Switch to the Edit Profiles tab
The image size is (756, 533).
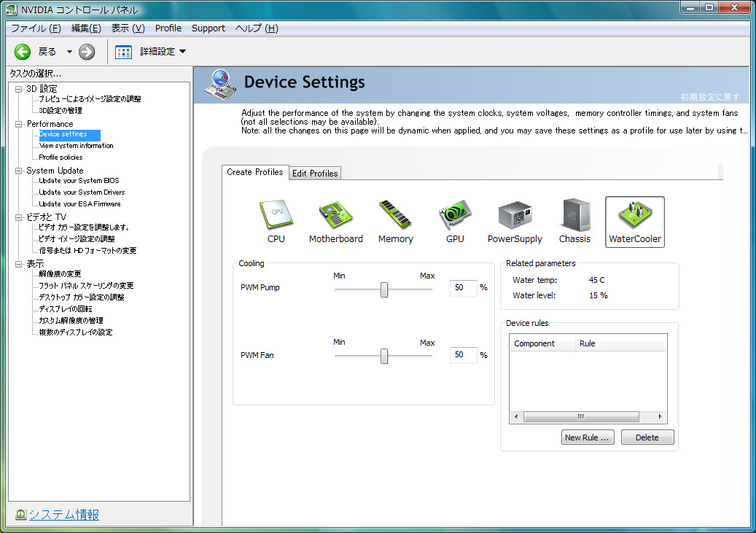click(315, 173)
